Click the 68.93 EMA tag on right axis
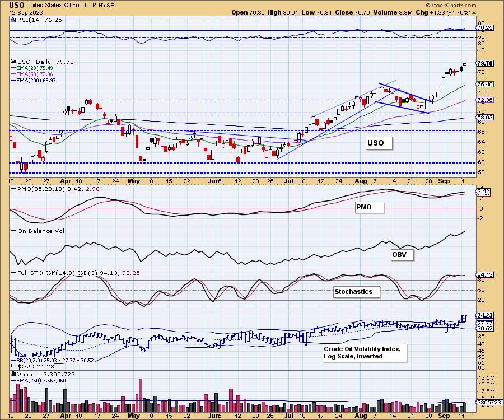 [485, 117]
